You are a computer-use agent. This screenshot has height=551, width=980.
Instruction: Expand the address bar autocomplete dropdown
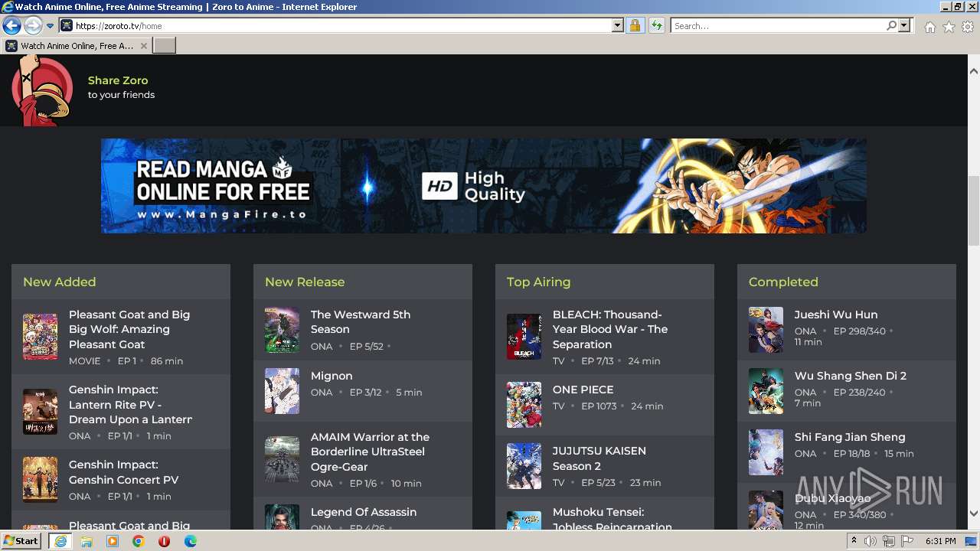point(618,26)
